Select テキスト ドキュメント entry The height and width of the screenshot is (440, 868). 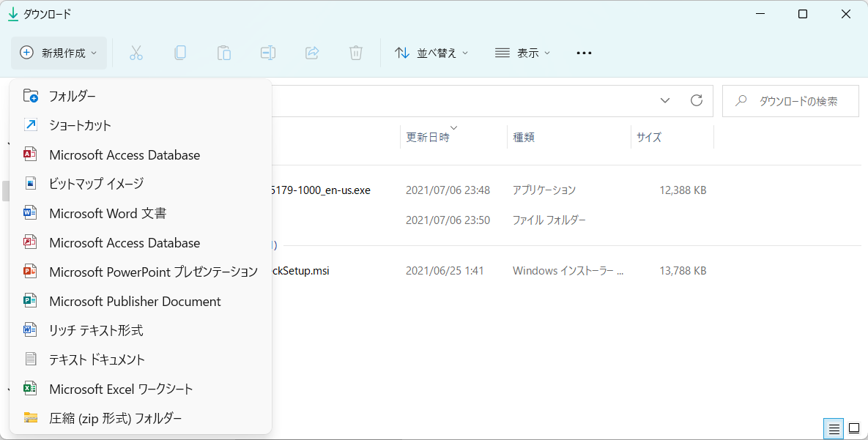[x=141, y=359]
